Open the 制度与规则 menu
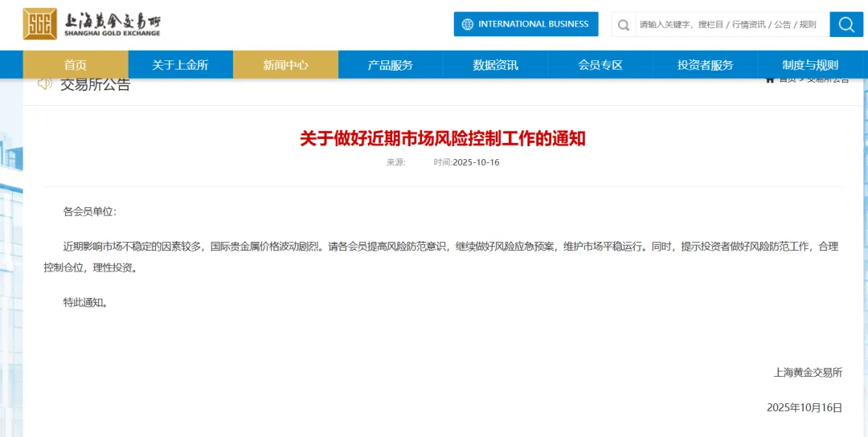Viewport: 868px width, 437px height. [x=810, y=65]
